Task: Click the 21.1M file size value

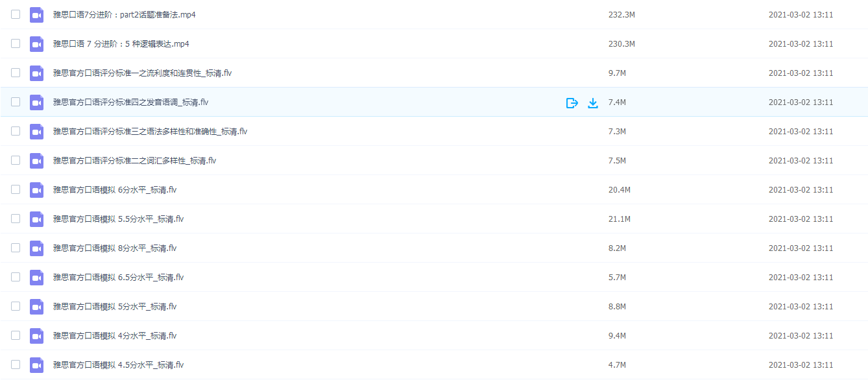Action: [x=620, y=219]
